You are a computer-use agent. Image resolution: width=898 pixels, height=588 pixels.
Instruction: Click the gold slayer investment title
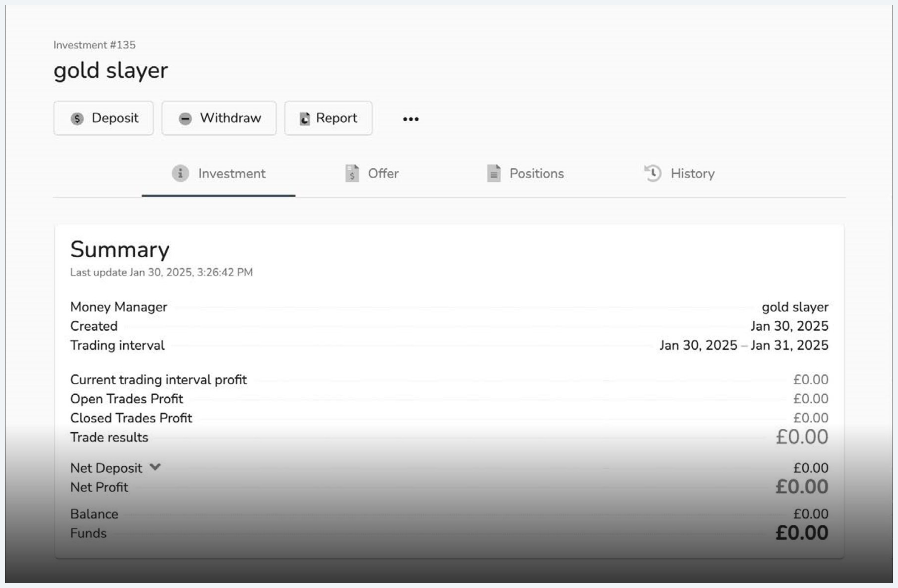(110, 71)
